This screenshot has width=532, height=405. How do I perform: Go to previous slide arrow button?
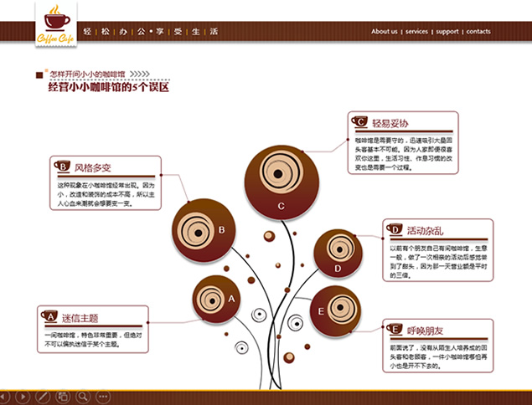pyautogui.click(x=3, y=397)
